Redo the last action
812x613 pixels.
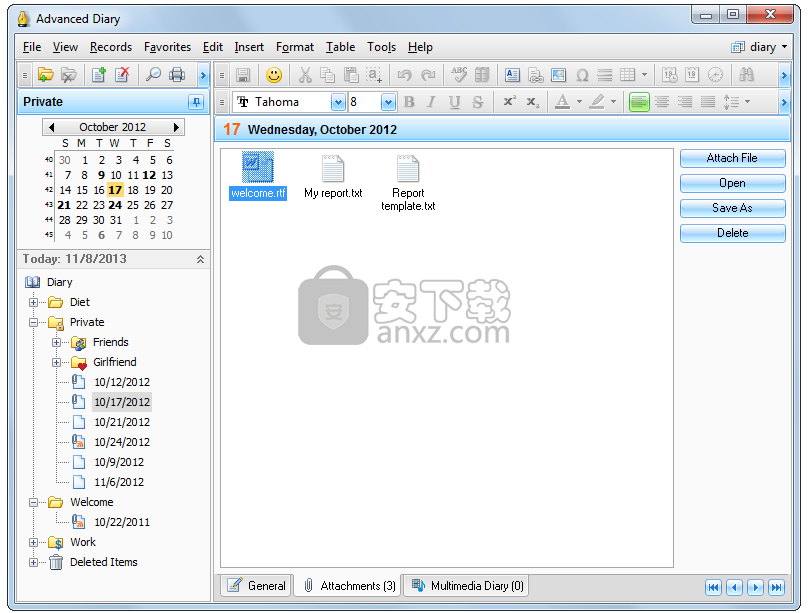(428, 75)
